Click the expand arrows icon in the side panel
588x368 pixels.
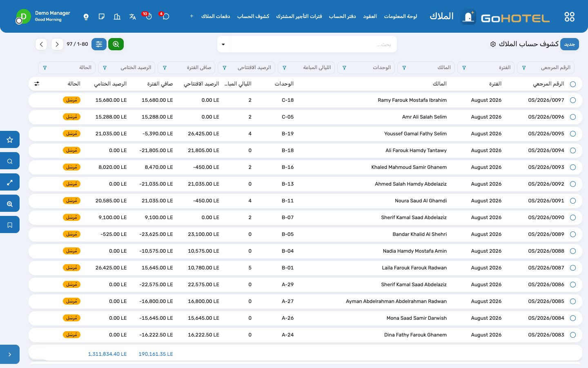pyautogui.click(x=10, y=182)
